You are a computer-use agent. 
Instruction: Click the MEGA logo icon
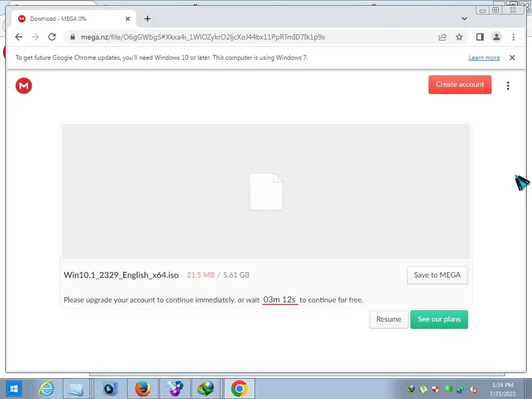24,86
